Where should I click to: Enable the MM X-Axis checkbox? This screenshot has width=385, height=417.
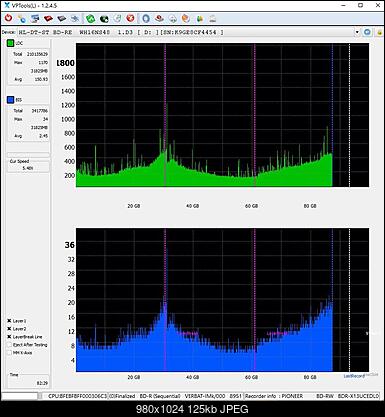point(9,353)
